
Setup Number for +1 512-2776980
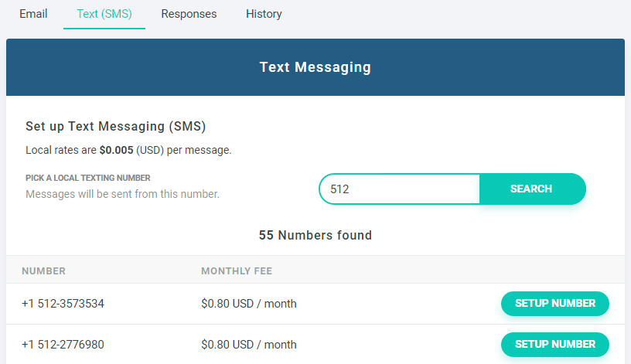pyautogui.click(x=554, y=344)
